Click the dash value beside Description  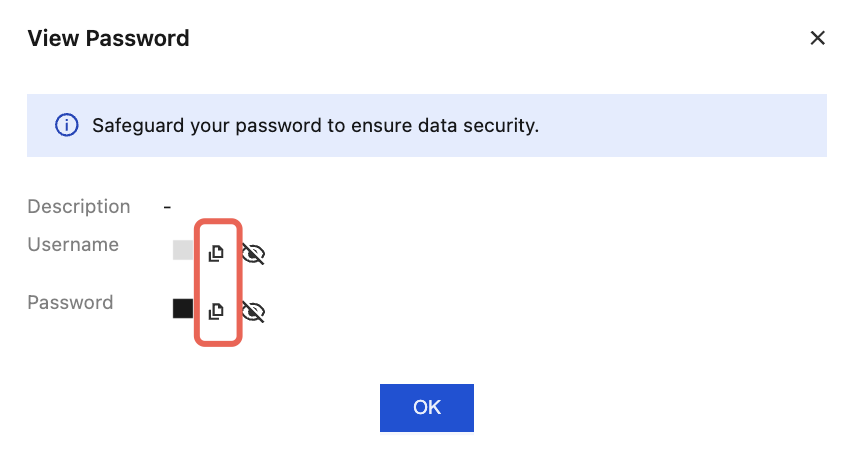[x=168, y=207]
